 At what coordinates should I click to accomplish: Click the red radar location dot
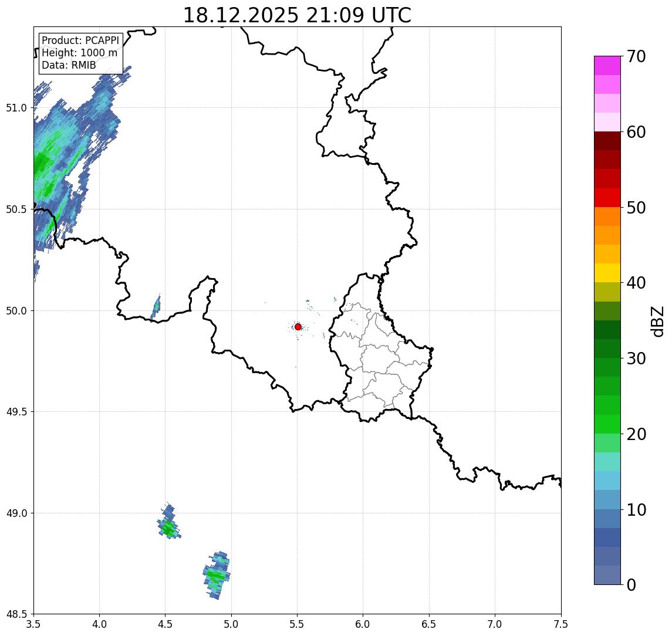coord(298,327)
